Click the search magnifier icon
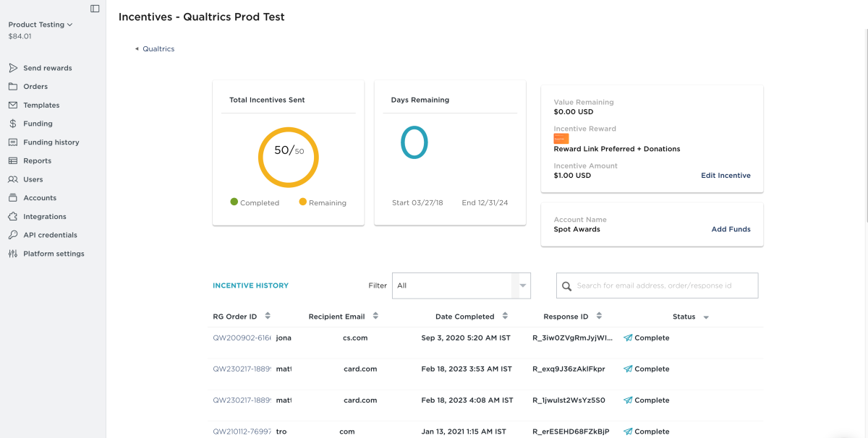The height and width of the screenshot is (438, 868). coord(567,286)
